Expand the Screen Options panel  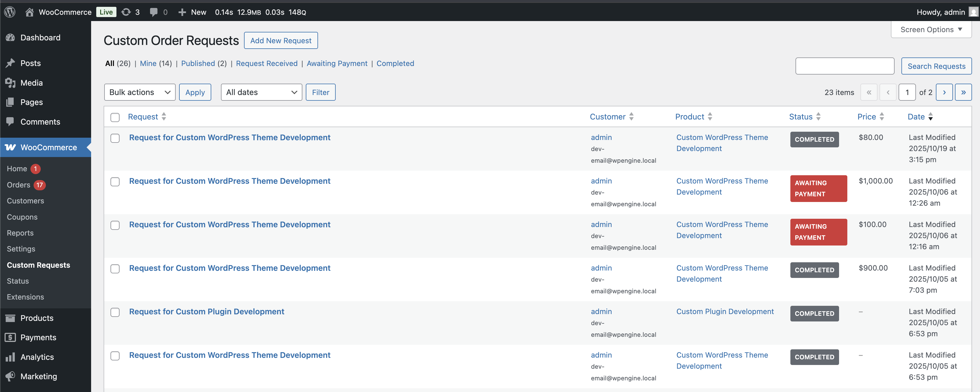[x=930, y=29]
